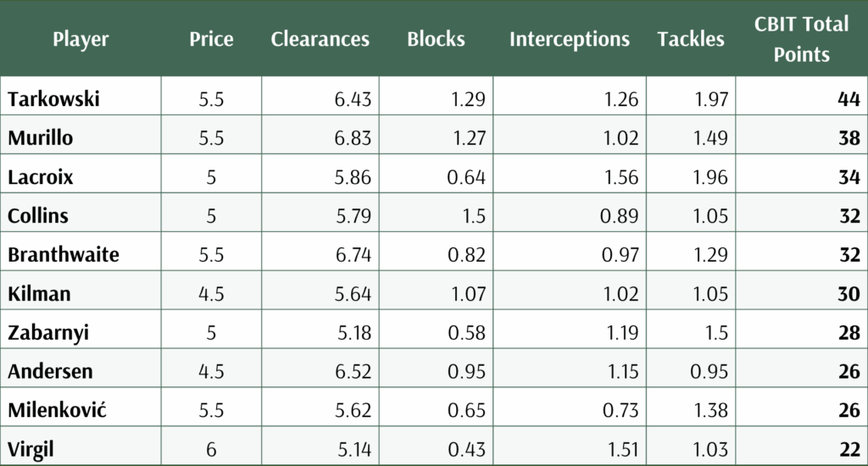Select the Blocks column header
868x466 pixels.
click(437, 39)
